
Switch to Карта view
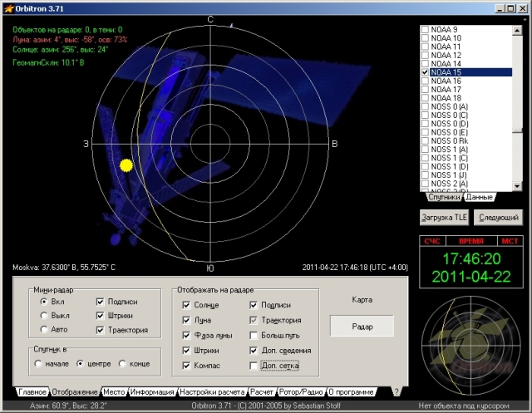click(x=362, y=300)
